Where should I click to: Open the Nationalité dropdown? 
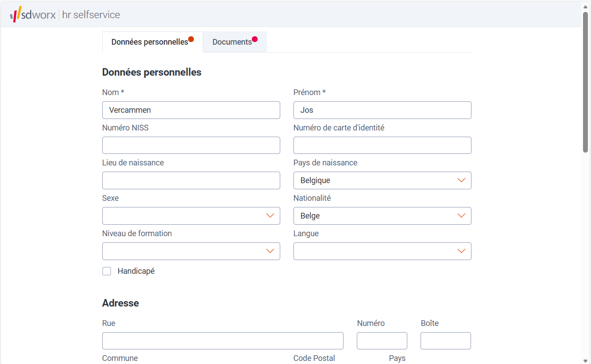pyautogui.click(x=382, y=216)
